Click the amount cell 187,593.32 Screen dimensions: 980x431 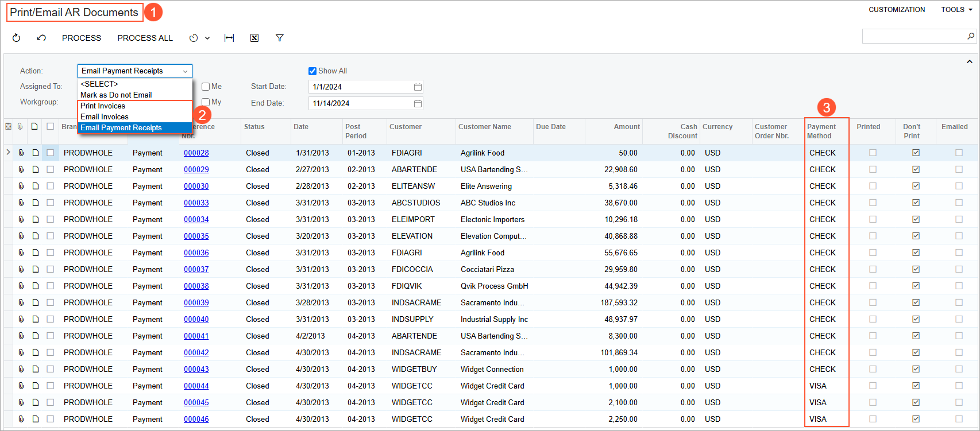point(619,302)
